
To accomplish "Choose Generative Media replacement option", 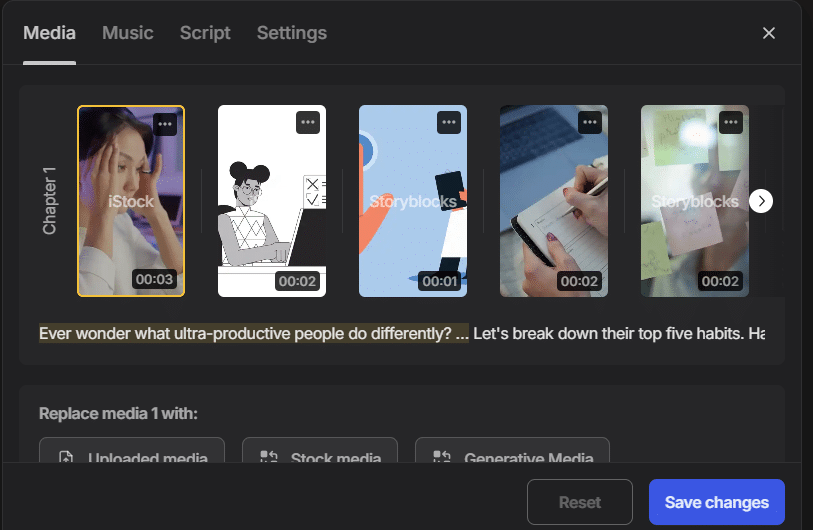I will click(512, 450).
